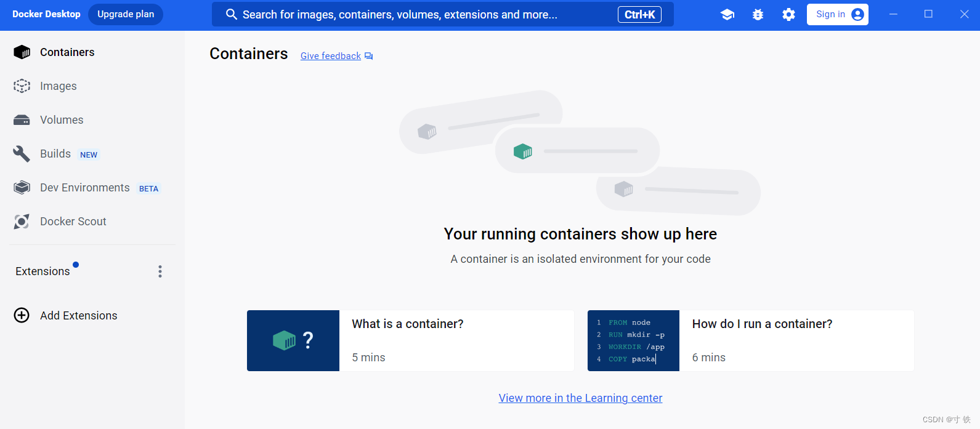Image resolution: width=980 pixels, height=429 pixels.
Task: Click the Builds wrench icon
Action: tap(22, 154)
